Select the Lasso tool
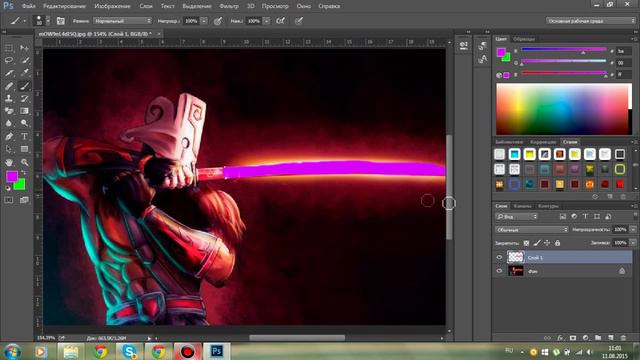This screenshot has width=640, height=360. pos(9,60)
